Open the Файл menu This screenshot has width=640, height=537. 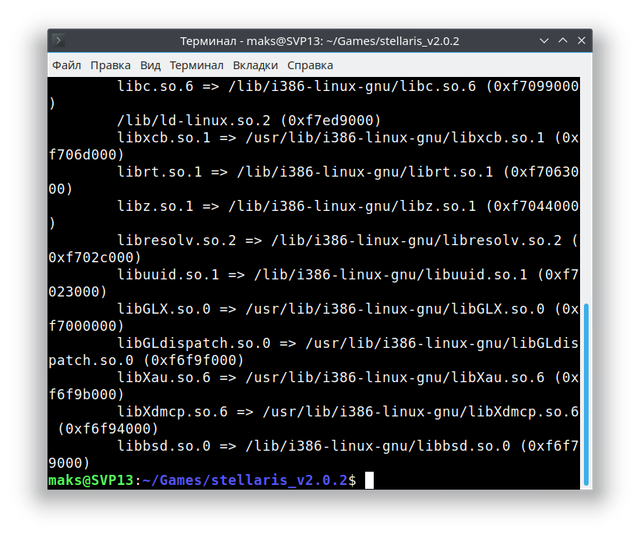coord(67,65)
